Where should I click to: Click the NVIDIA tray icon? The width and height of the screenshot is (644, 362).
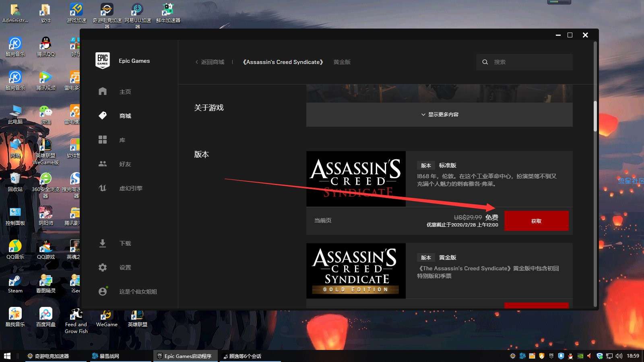[x=580, y=356]
